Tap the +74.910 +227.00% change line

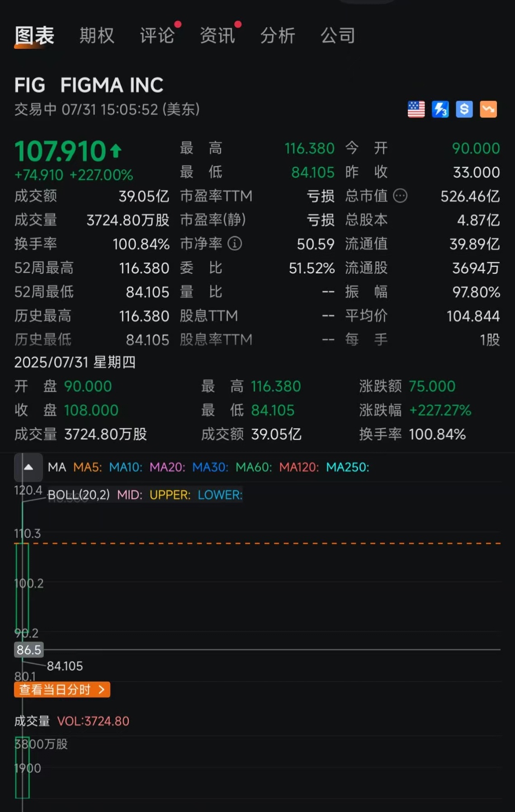pyautogui.click(x=74, y=175)
